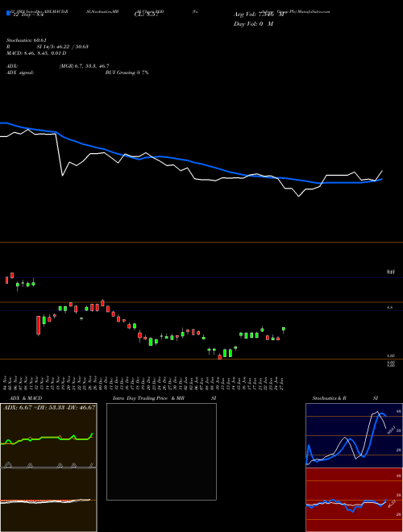Click the RSI 14/3: 46.22 / 59.63 readout
Image resolution: width=403 pixels, height=532 pixels.
48,47
